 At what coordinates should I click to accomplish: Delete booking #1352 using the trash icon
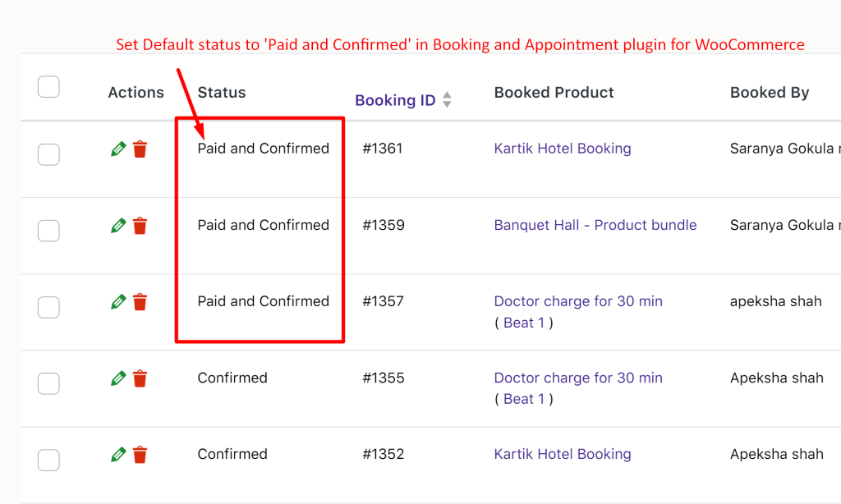point(140,455)
